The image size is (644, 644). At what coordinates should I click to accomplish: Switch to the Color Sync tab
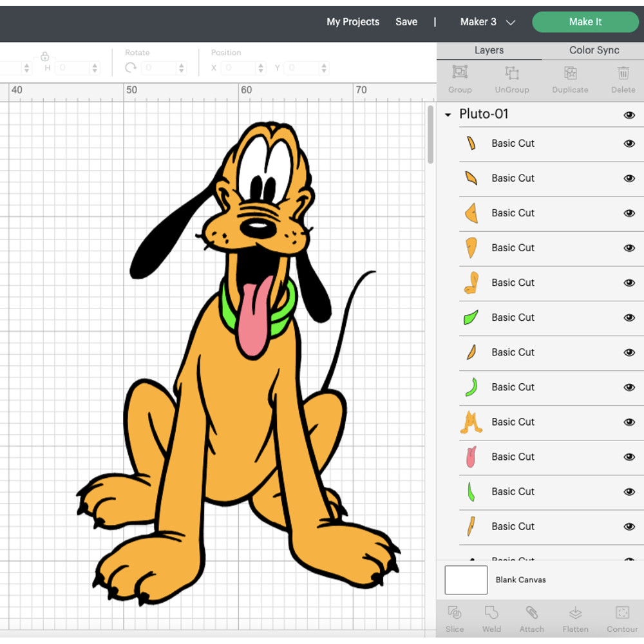[x=593, y=50]
